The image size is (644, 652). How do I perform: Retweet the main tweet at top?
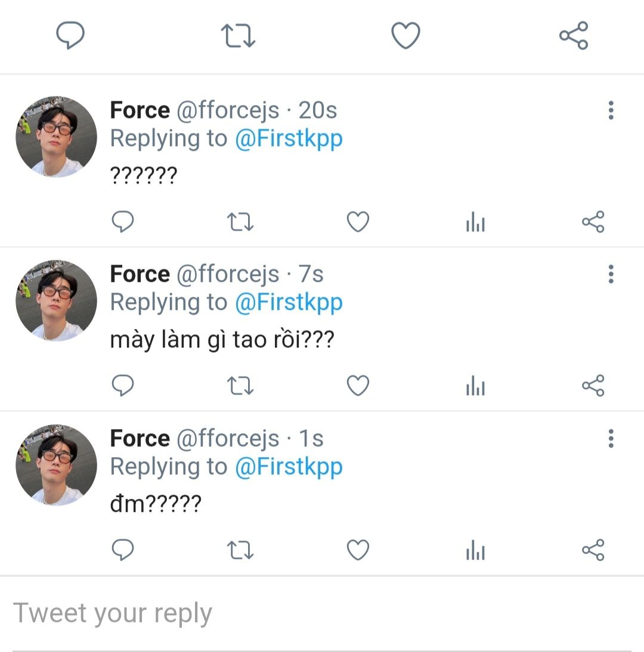tap(238, 36)
